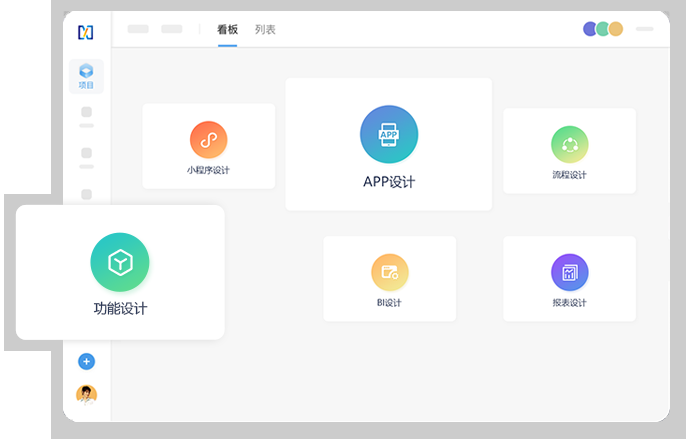
Task: Select the purple member avatar circle
Action: tap(591, 29)
